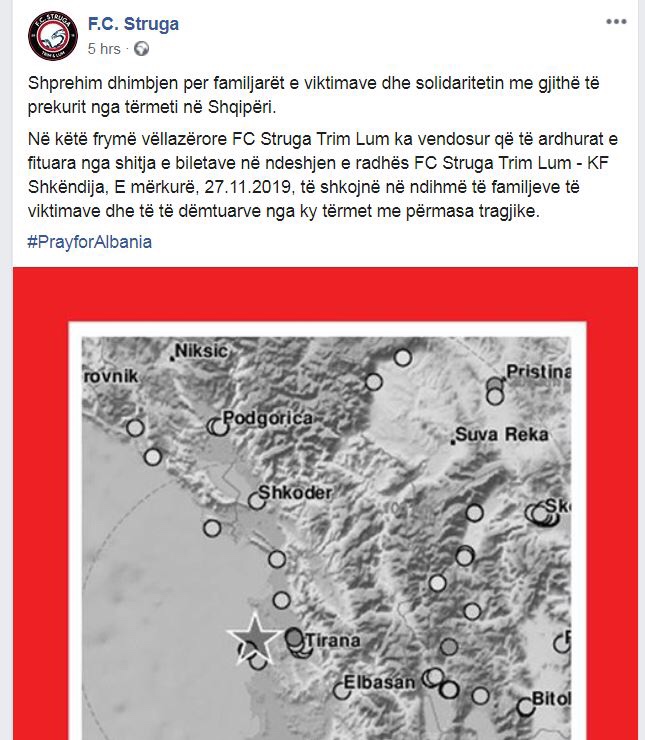Open the 5 hrs post timestamp
The height and width of the screenshot is (740, 645).
pos(104,49)
